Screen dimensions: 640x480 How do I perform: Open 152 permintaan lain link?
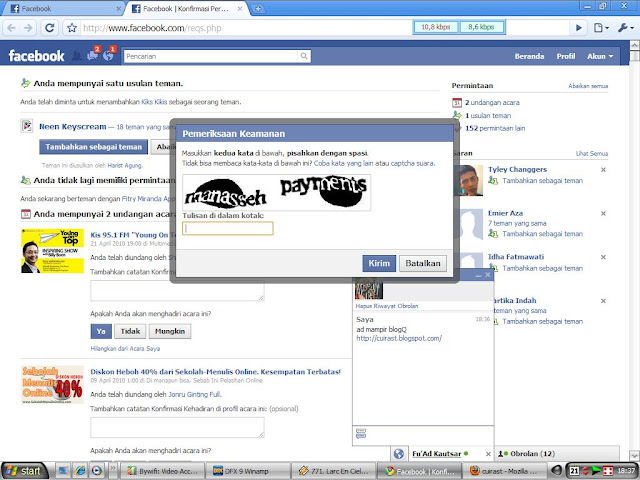coord(495,128)
